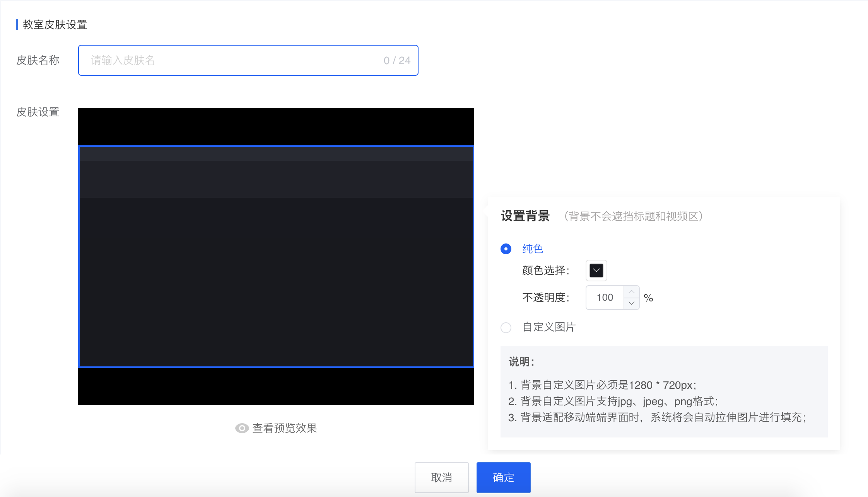Click the blue-outlined background region in preview
Viewport: 868px width, 497px height.
[x=276, y=282]
